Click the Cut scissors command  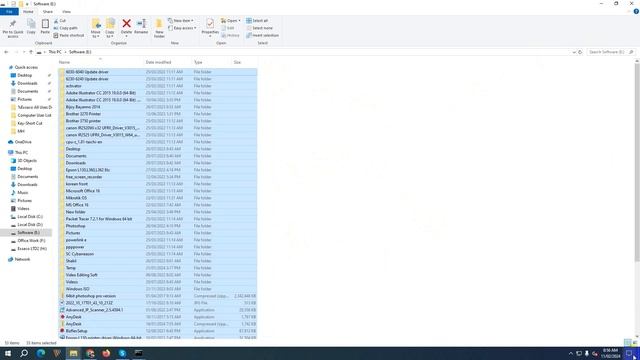coord(60,20)
